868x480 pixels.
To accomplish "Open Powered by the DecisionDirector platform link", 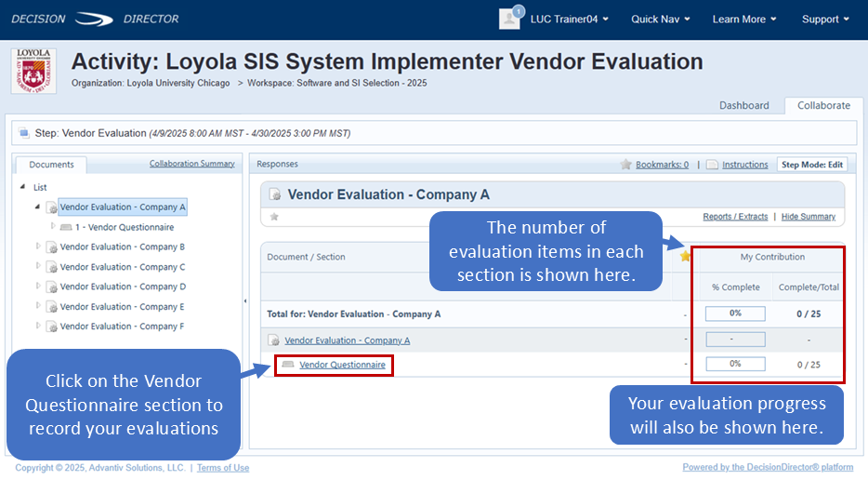I will 768,467.
